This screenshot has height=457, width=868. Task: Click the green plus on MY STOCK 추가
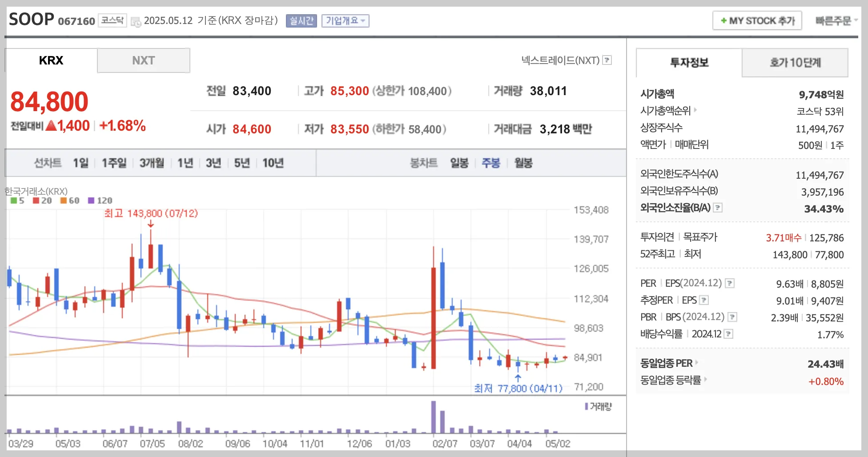tap(723, 20)
